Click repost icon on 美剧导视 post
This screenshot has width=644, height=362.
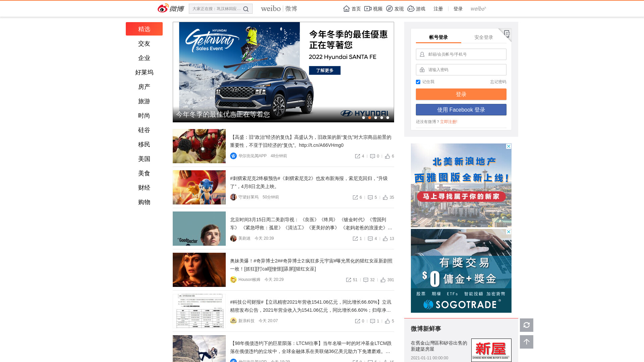[355, 239]
